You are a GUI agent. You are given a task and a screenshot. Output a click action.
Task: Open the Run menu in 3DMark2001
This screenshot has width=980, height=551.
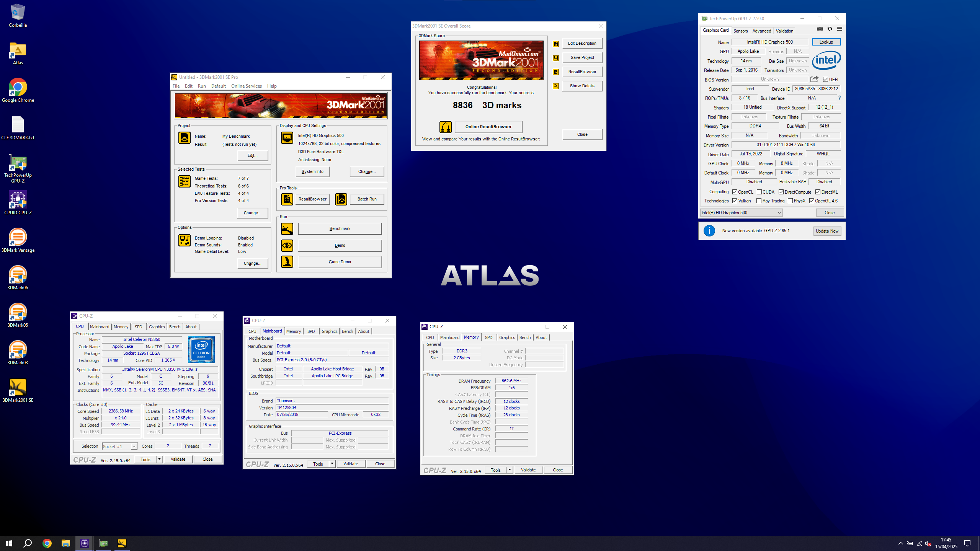point(202,86)
